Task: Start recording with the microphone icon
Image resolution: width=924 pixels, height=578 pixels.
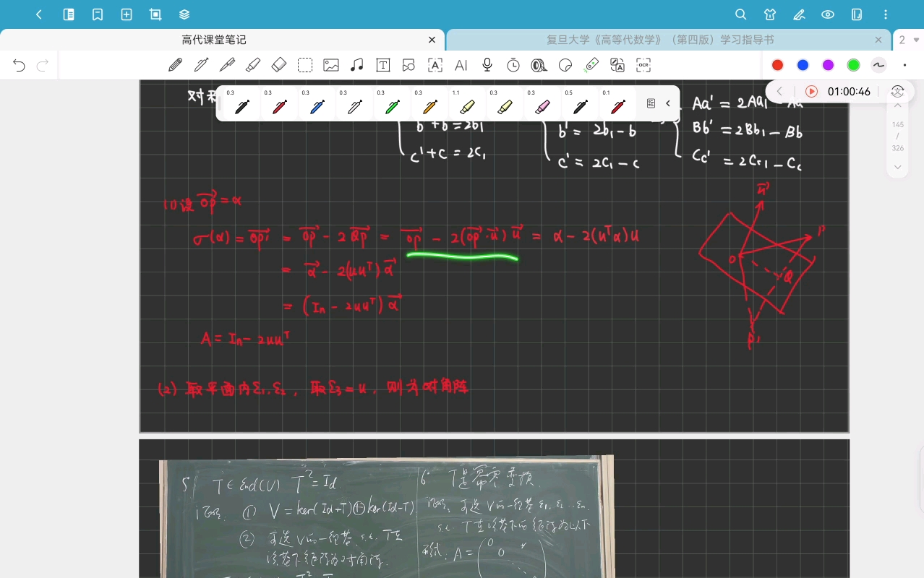Action: pyautogui.click(x=487, y=65)
